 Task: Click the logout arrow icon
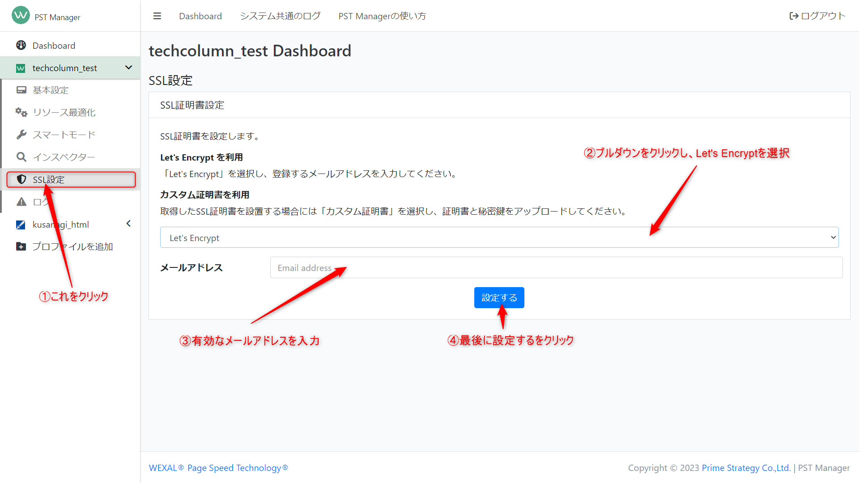(x=794, y=16)
